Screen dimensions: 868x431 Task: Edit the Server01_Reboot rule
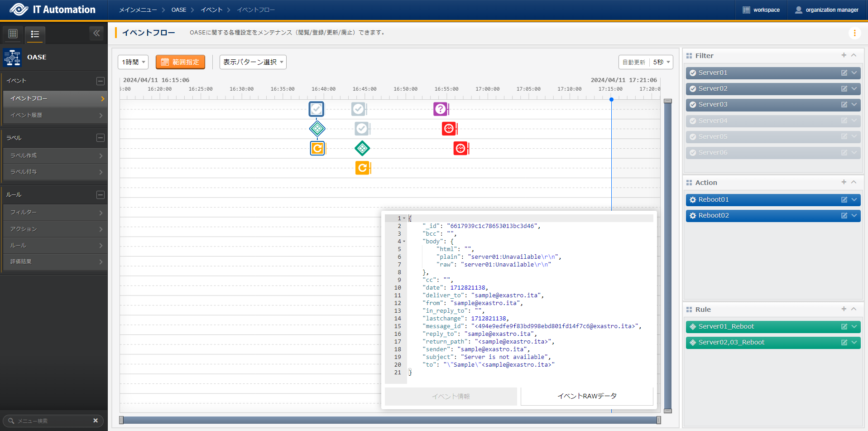click(x=844, y=327)
